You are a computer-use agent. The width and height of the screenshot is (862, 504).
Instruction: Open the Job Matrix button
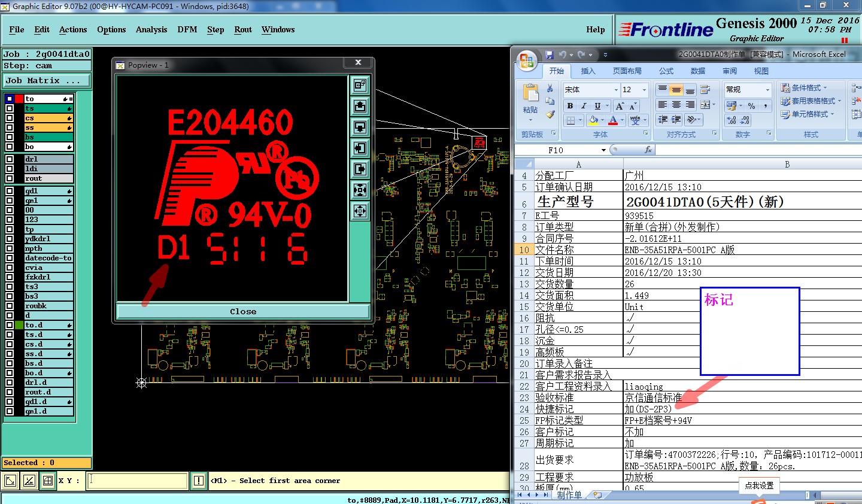47,81
